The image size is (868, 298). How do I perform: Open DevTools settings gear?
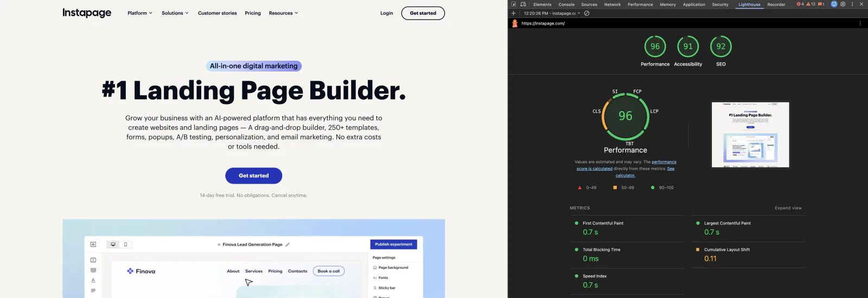click(843, 4)
